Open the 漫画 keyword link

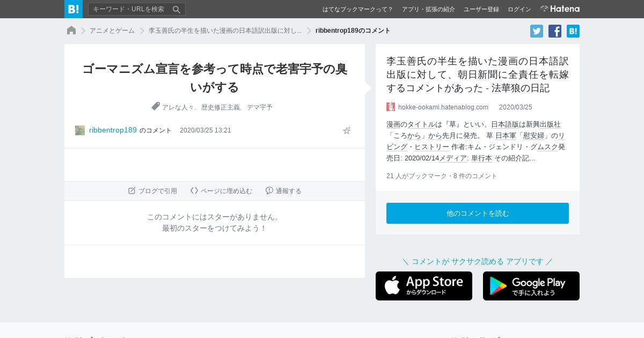(393, 124)
